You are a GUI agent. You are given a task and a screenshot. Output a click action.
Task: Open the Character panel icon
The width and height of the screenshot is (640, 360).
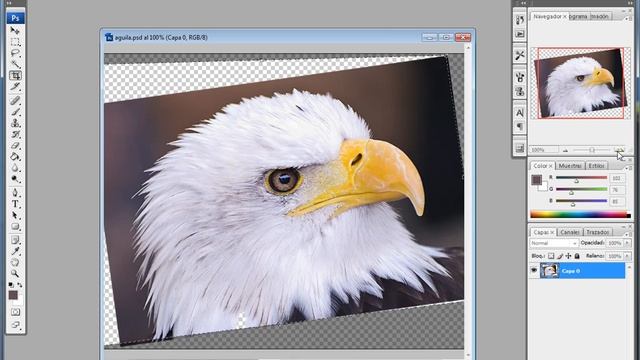[520, 113]
